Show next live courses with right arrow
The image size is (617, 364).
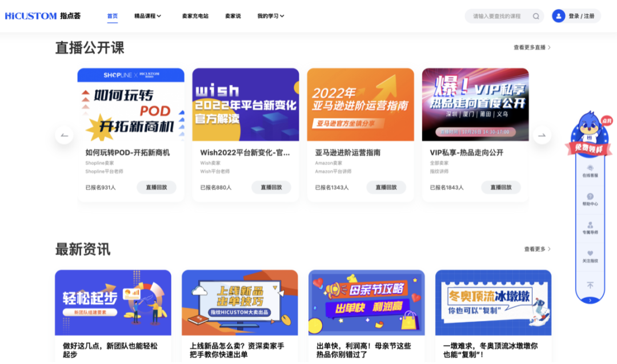542,135
